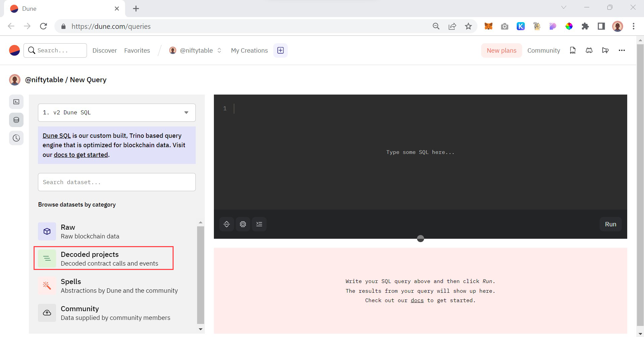The image size is (644, 337).
Task: Open the new query plus icon
Action: coord(280,50)
